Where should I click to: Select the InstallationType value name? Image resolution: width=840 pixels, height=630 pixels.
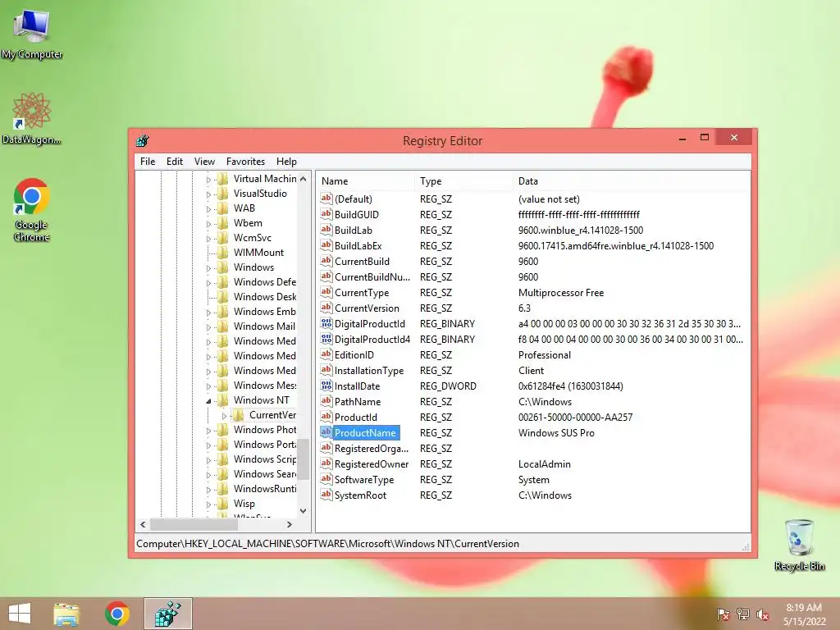[369, 371]
